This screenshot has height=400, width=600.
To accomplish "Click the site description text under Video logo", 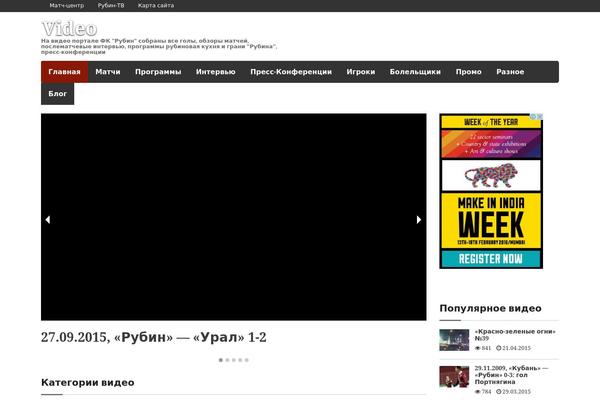I will [159, 46].
